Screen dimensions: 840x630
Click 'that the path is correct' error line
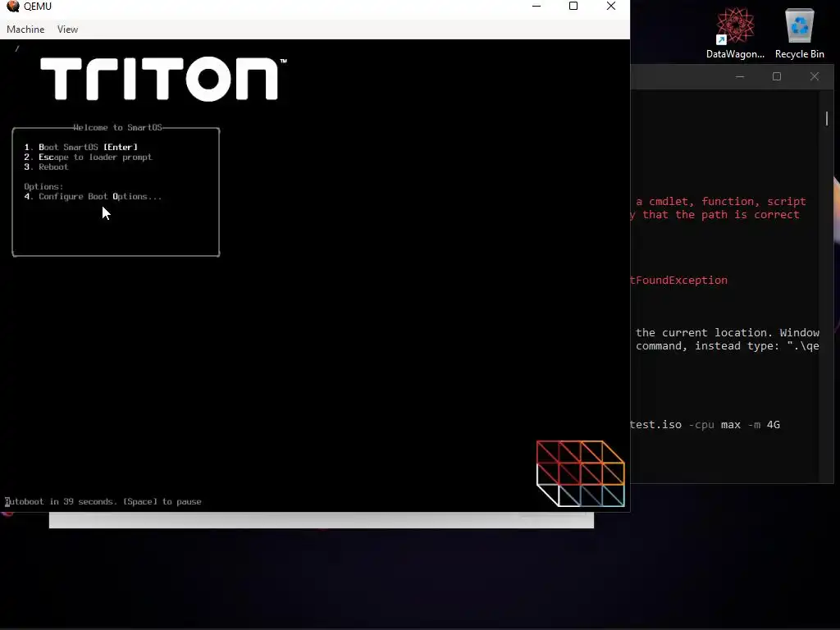[x=720, y=215]
